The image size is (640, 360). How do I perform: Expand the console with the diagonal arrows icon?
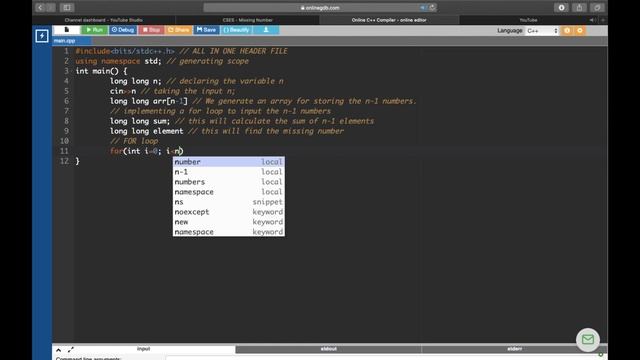(x=71, y=350)
